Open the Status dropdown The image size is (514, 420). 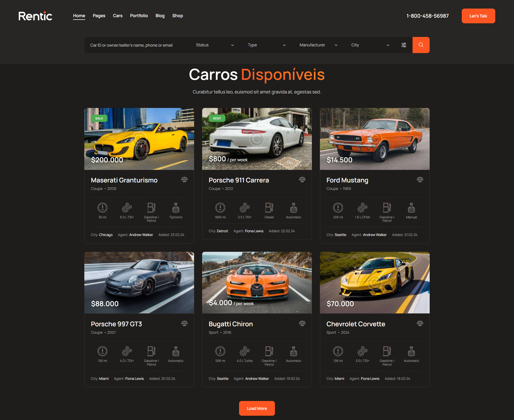click(215, 45)
